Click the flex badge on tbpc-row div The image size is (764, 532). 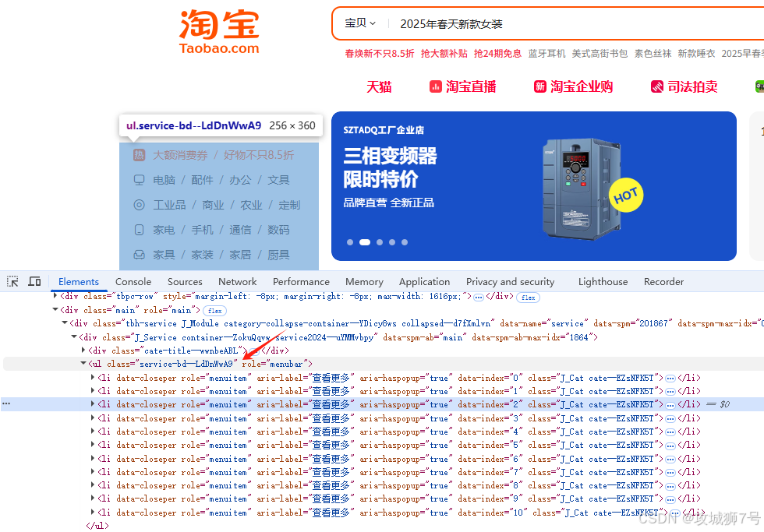click(529, 298)
